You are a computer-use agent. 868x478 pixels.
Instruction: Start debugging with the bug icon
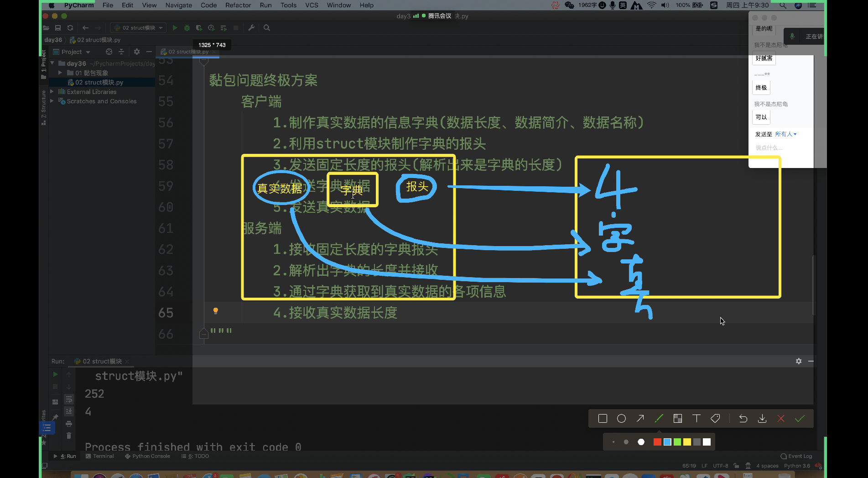pyautogui.click(x=187, y=28)
